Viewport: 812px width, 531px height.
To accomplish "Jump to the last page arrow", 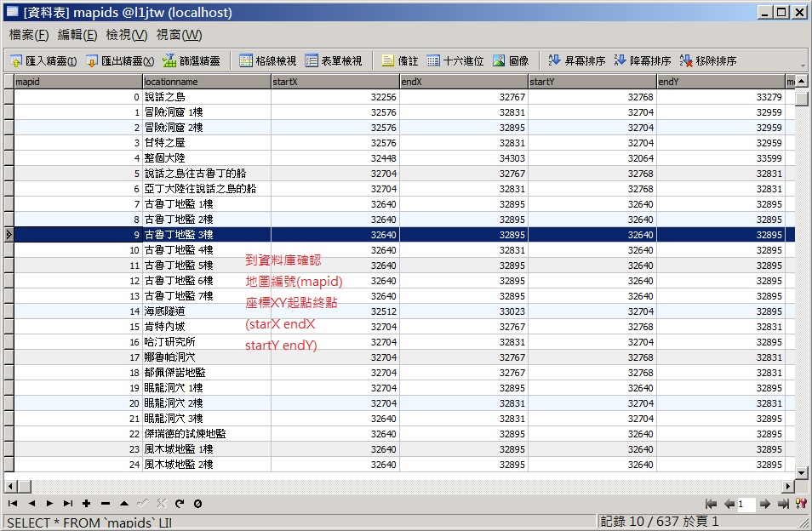I will 784,504.
